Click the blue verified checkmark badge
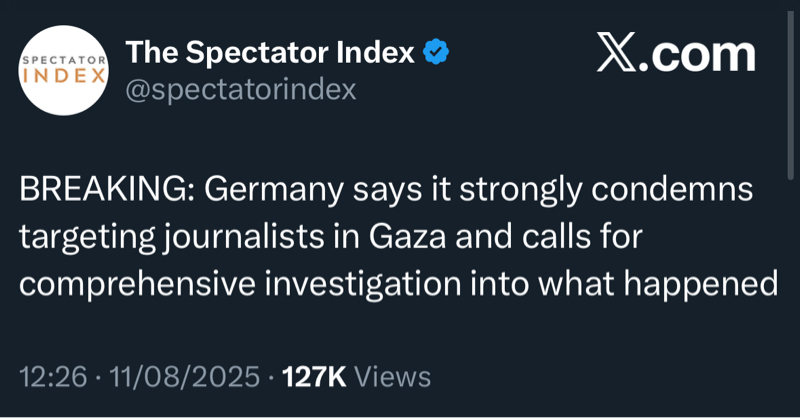Viewport: 800px width, 418px height. (437, 52)
